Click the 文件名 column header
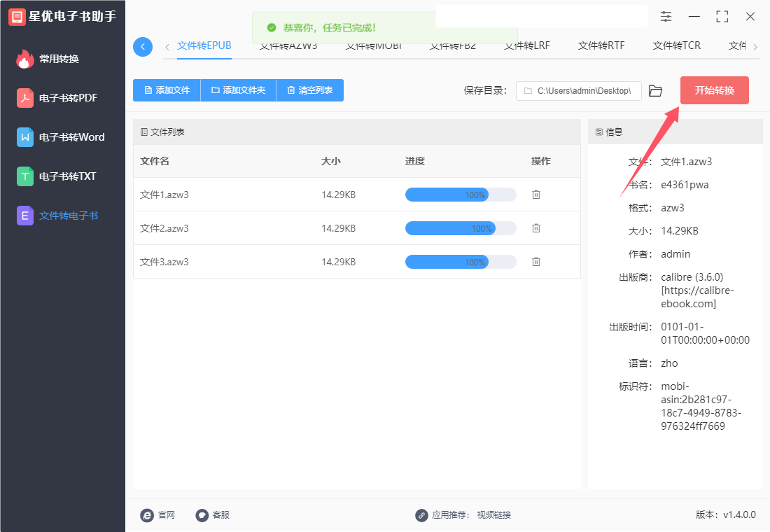 tap(155, 161)
